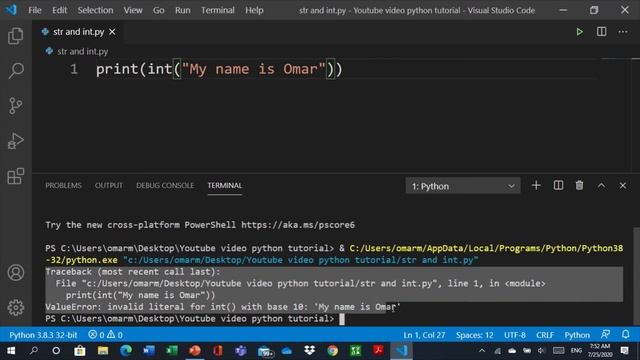640x360 pixels.
Task: Click the terminal vertical scrollbar
Action: [636, 277]
